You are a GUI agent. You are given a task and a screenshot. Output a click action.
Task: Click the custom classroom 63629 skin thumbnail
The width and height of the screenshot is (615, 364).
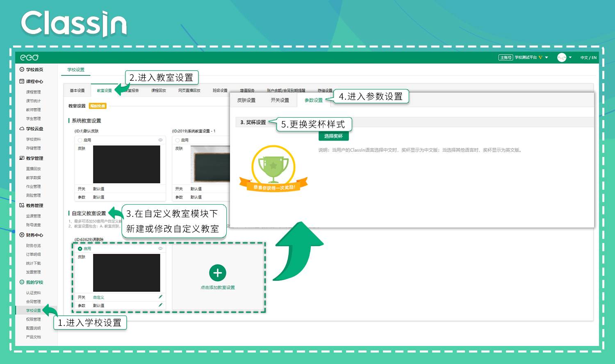[127, 273]
